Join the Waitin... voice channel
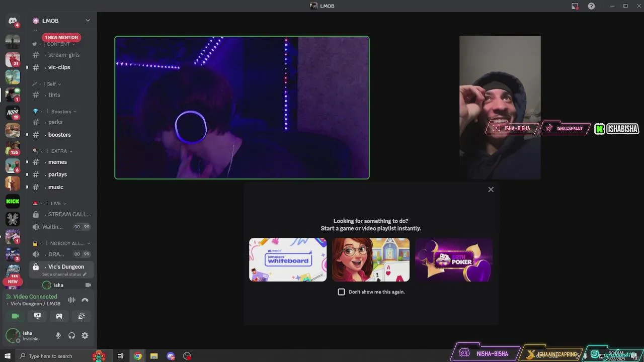644x362 pixels. coord(61,227)
